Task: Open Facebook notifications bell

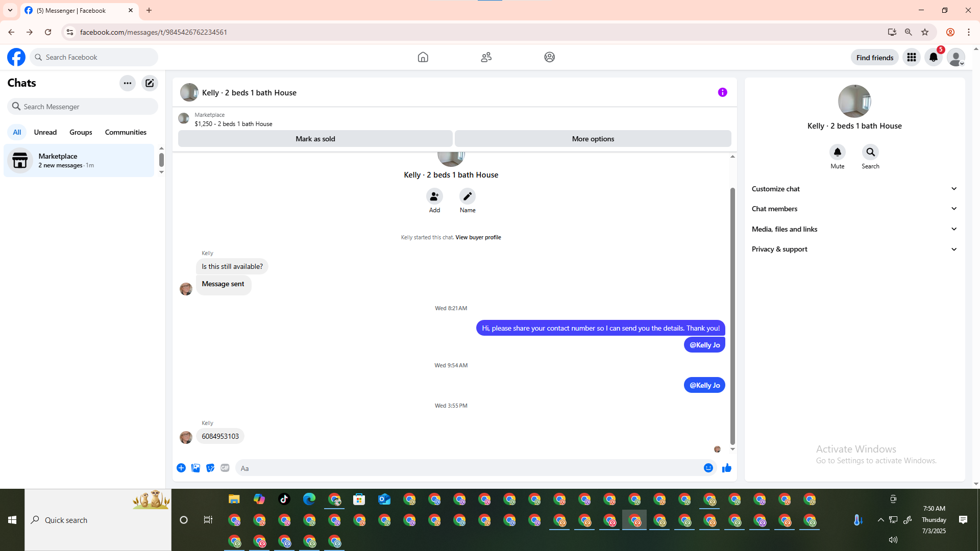Action: coord(934,57)
